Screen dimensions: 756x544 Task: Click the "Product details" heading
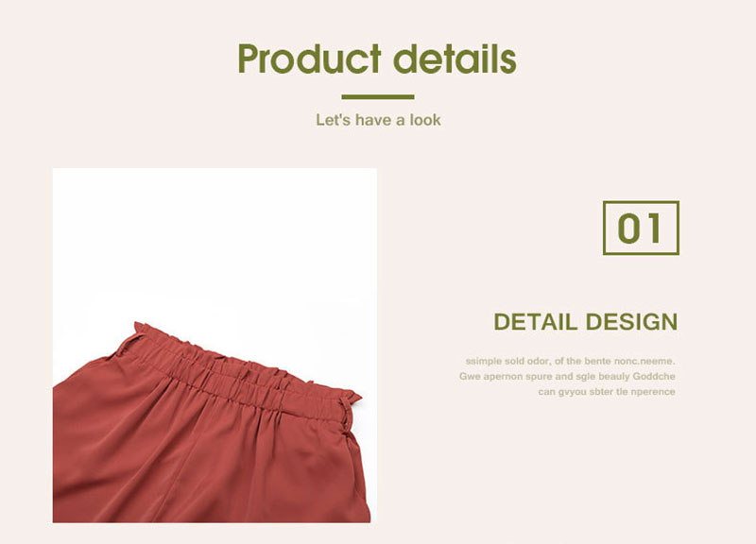pyautogui.click(x=377, y=59)
